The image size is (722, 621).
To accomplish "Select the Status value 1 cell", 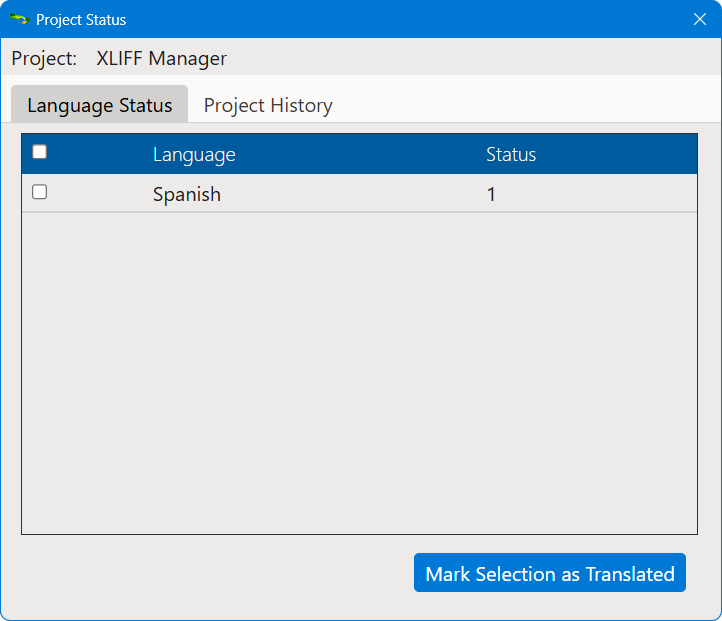I will click(x=491, y=194).
